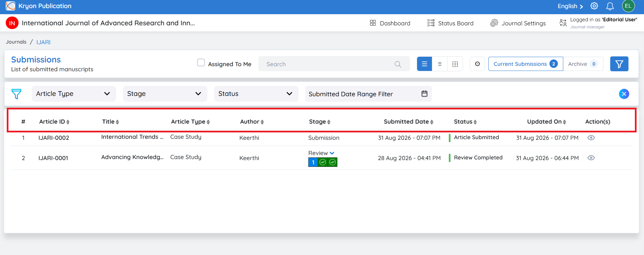Sort table by Updated On column

point(547,122)
